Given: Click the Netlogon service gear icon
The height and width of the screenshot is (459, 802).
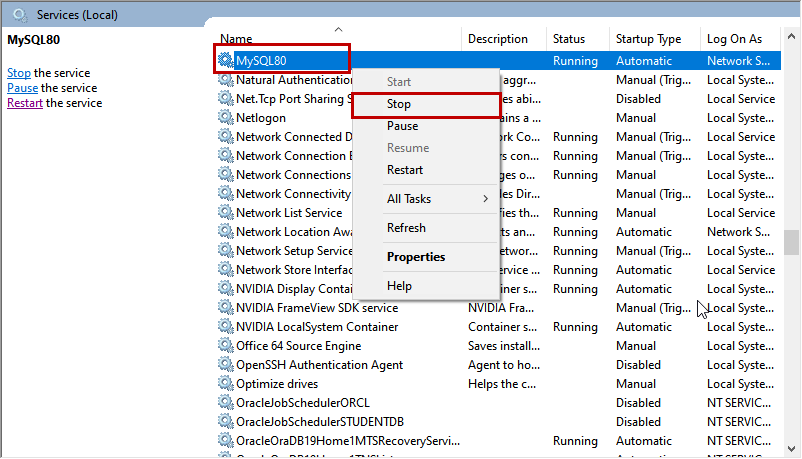Looking at the screenshot, I should (x=226, y=118).
